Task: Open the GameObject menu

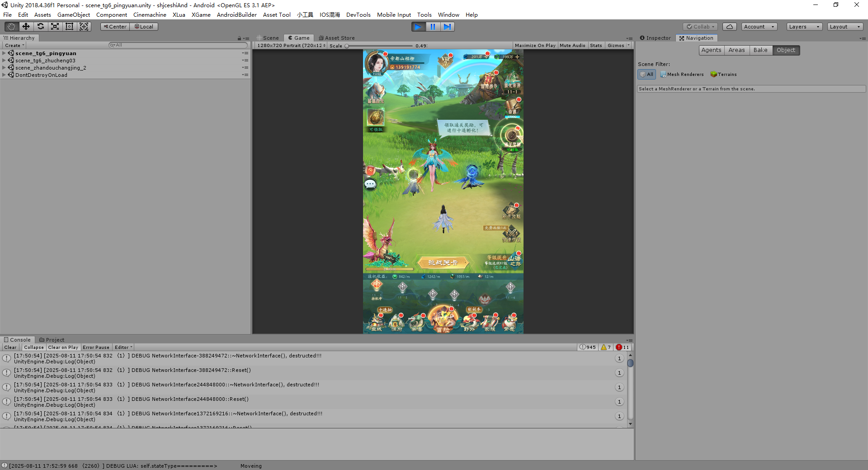Action: click(74, 15)
